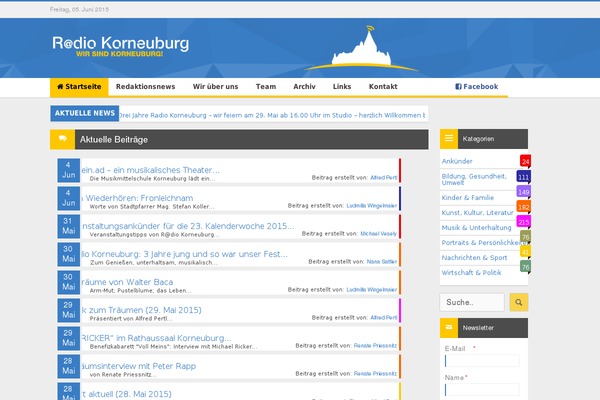Click into the Suche search field
600x400 pixels.
pos(472,302)
